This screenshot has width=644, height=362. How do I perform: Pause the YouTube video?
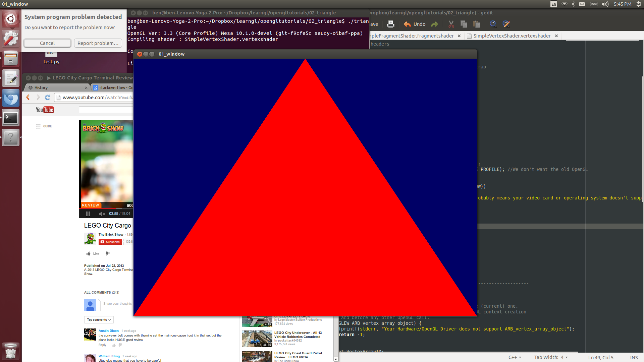pyautogui.click(x=88, y=214)
